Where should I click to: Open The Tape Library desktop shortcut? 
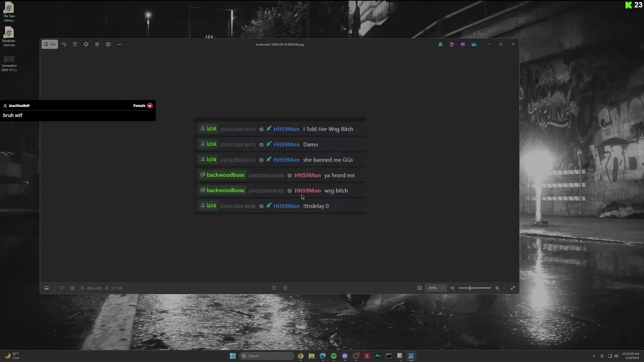point(9,12)
